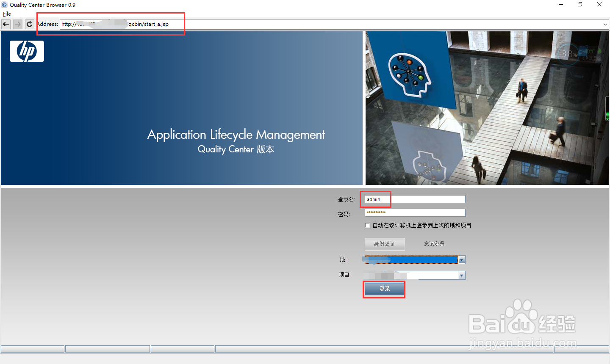
Task: Click the Address URL input field
Action: click(330, 24)
